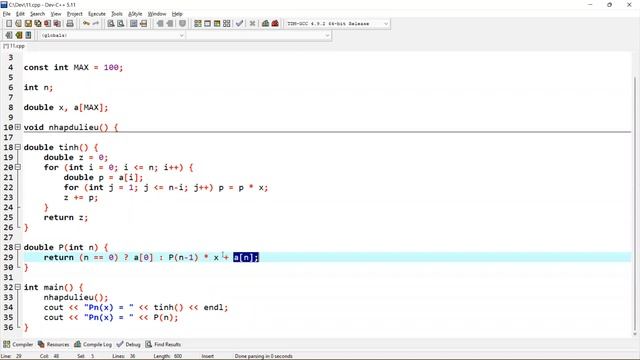
Task: Open the TDM-GCC 4.9.2 compiler set dropdown
Action: coord(337,24)
